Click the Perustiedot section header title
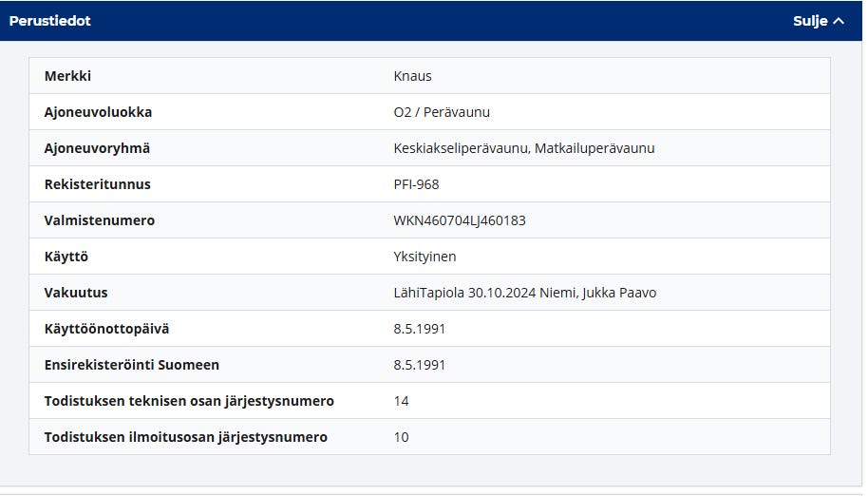This screenshot has height=496, width=868. tap(49, 21)
